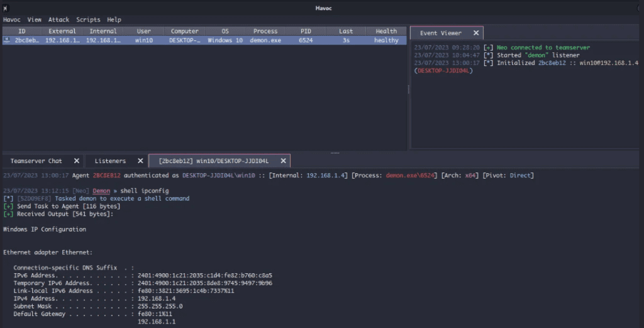Click the horizontal splitter handle above the bottom tabs
The width and height of the screenshot is (644, 328).
point(335,152)
